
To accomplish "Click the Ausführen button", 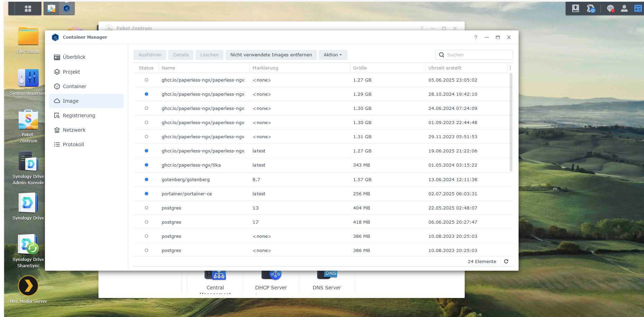I will [150, 55].
